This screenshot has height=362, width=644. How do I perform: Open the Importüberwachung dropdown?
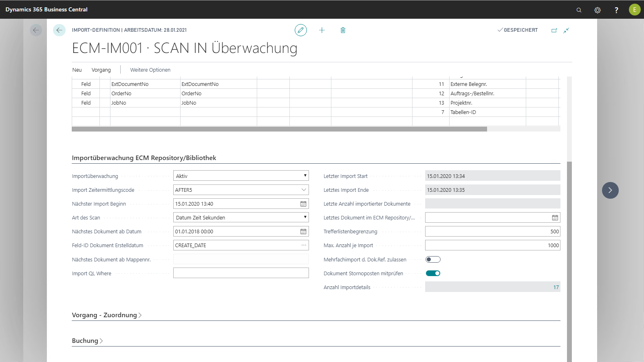coord(241,176)
